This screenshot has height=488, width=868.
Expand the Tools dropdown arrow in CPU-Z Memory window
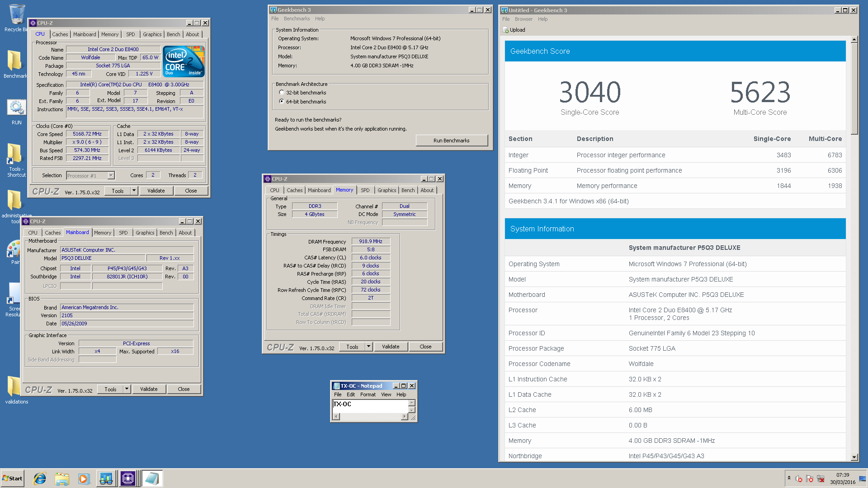(x=368, y=347)
